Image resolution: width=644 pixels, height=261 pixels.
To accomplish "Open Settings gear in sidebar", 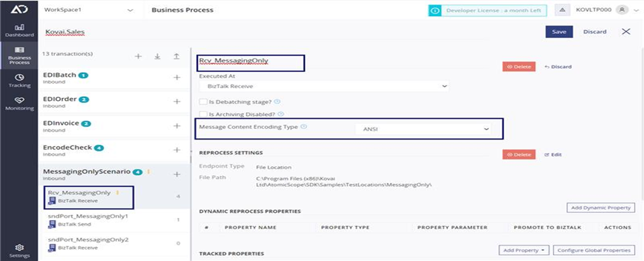I will [x=19, y=251].
